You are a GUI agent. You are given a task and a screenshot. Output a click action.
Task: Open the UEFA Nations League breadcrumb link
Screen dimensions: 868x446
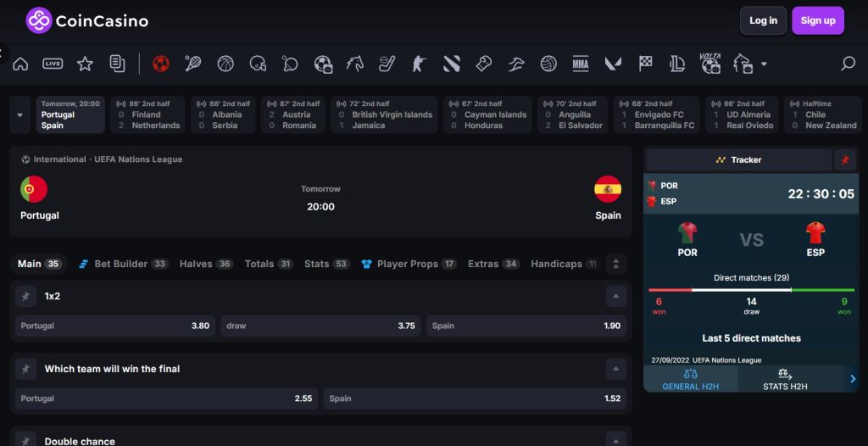point(138,159)
